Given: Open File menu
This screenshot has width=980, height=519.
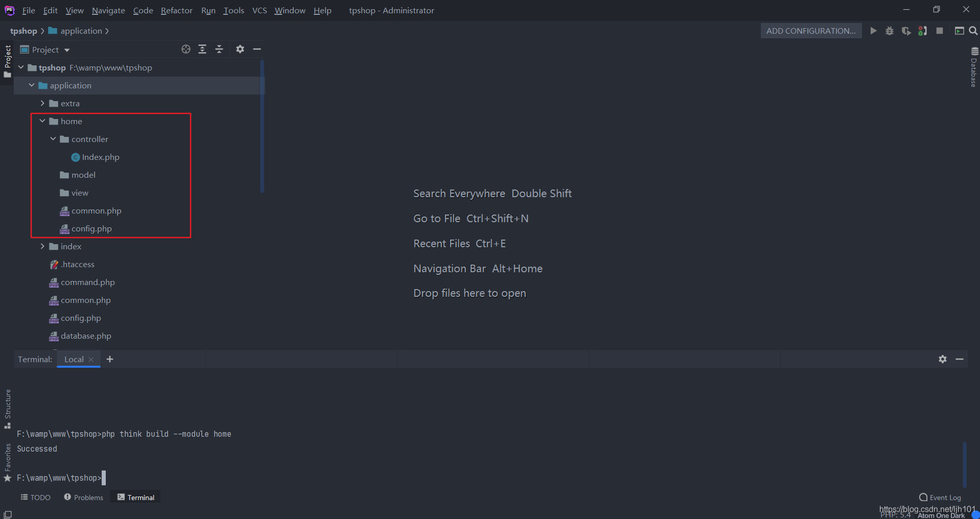Looking at the screenshot, I should pos(29,10).
